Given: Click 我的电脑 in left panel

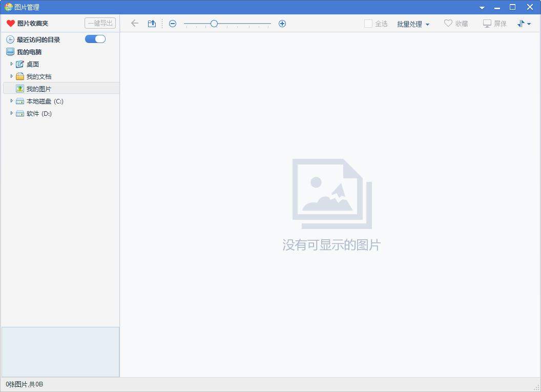Looking at the screenshot, I should point(30,51).
